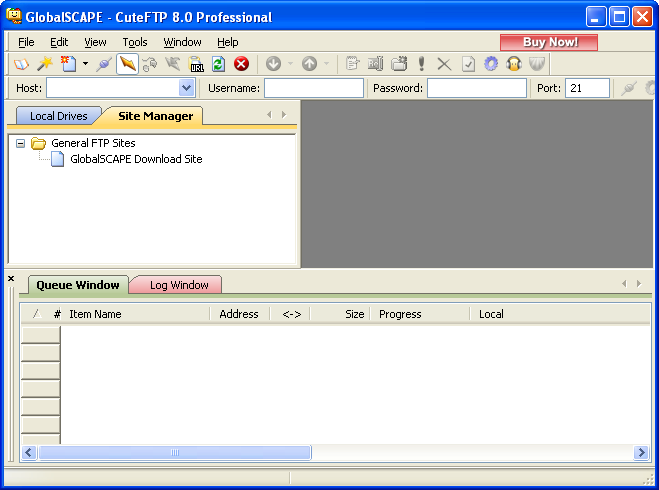659x490 pixels.
Task: Click right tab scroll arrow in bottom pane
Action: click(x=639, y=284)
